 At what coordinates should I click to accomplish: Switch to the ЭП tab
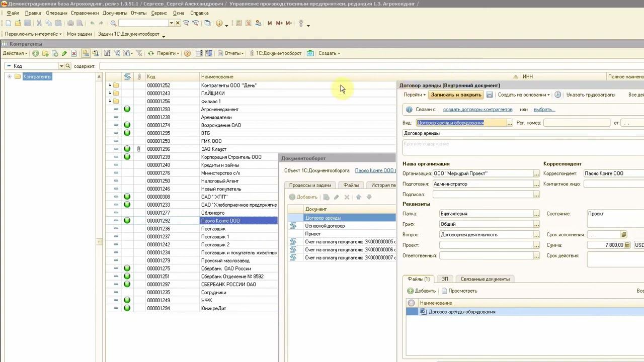tap(445, 279)
